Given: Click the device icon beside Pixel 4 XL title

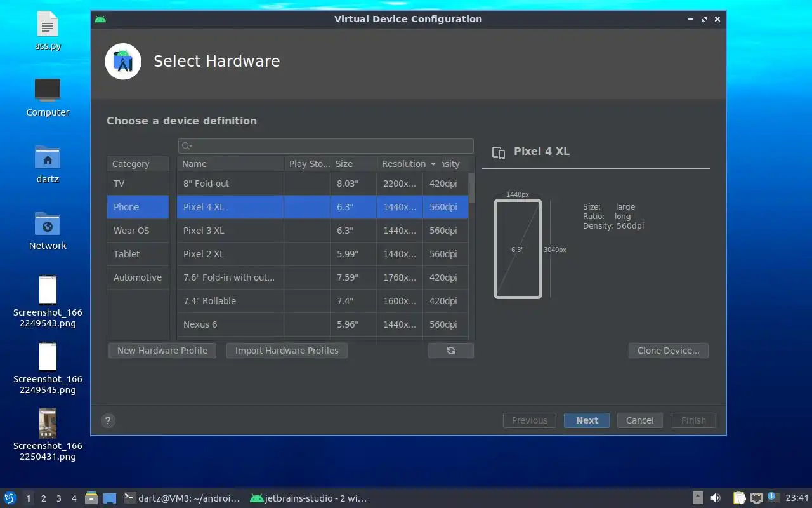Looking at the screenshot, I should [499, 152].
